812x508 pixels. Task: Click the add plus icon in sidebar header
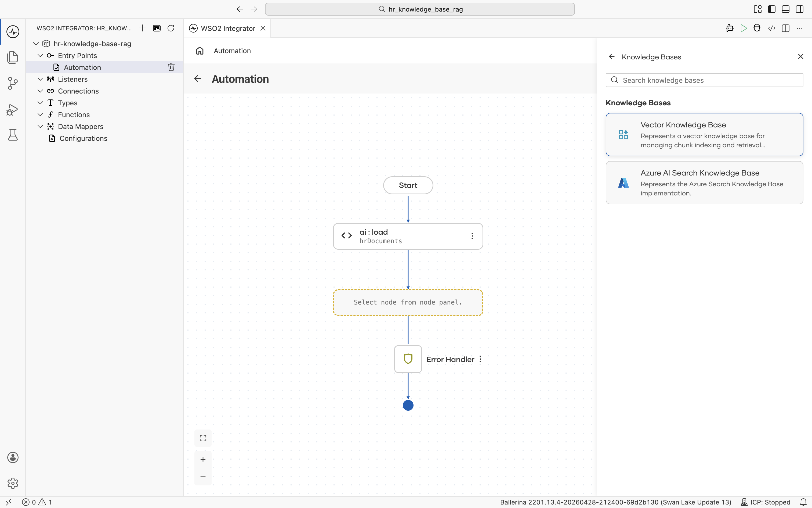143,28
